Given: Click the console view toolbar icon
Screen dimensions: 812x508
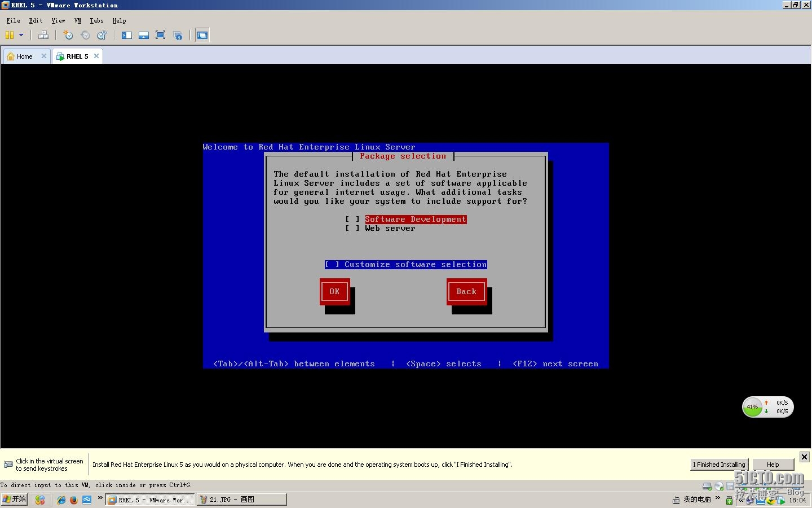Looking at the screenshot, I should tap(202, 35).
